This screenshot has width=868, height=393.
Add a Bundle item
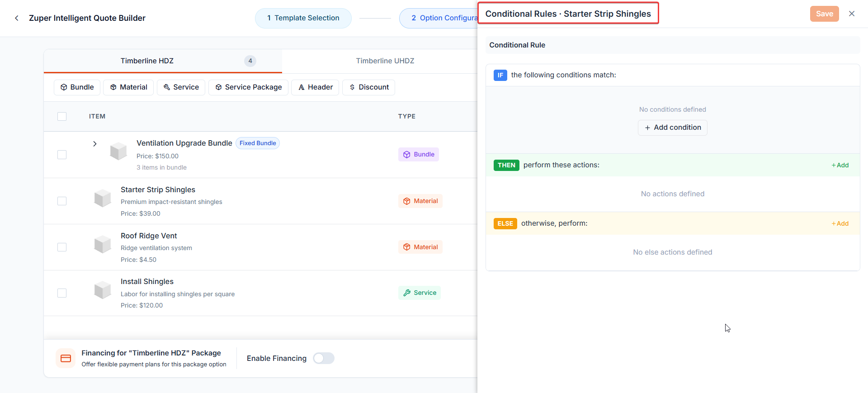77,87
